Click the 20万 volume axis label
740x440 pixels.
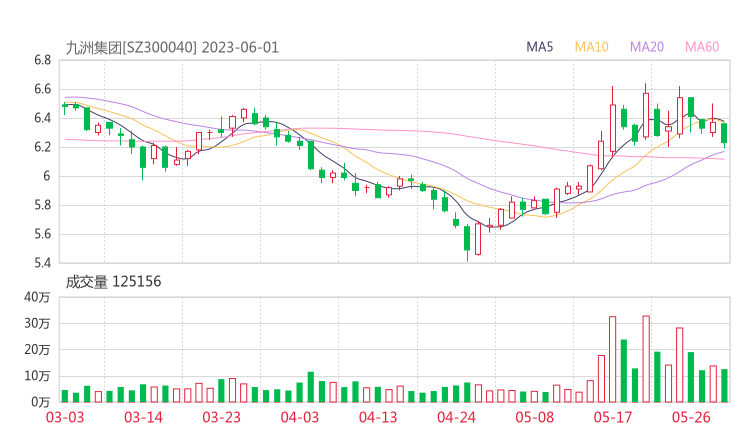pyautogui.click(x=37, y=350)
